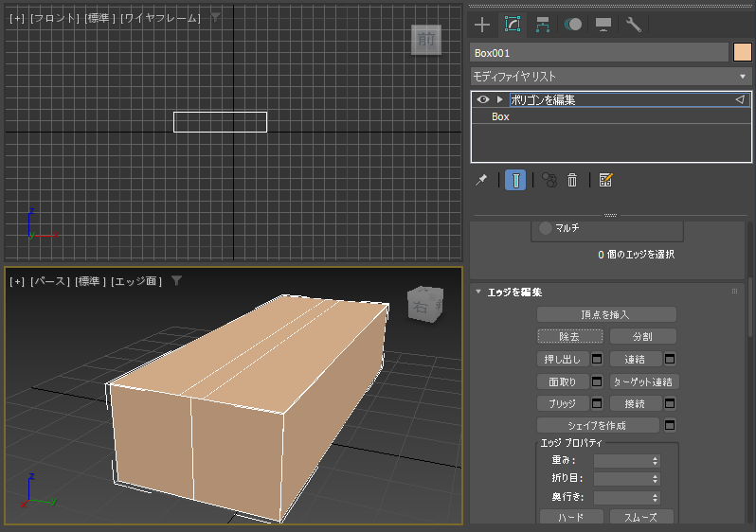Screen dimensions: 756x532
Task: Click the 頂点を挿入 button
Action: [606, 314]
